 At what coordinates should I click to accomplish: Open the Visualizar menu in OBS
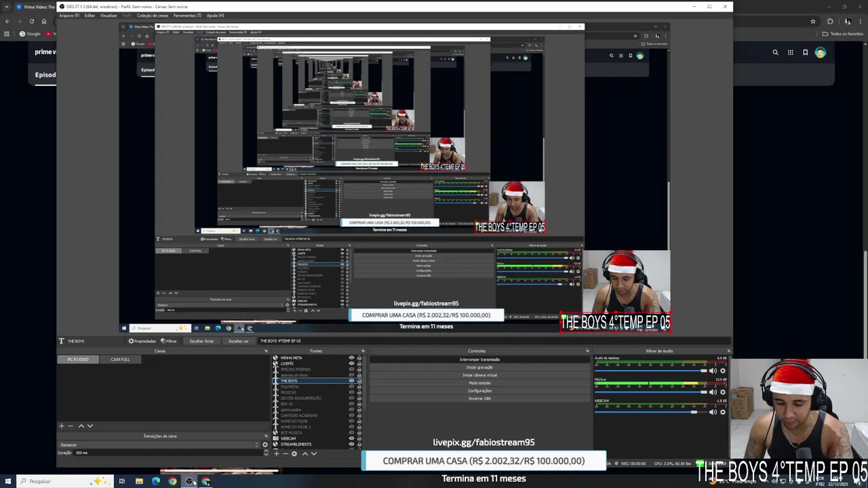tap(108, 16)
